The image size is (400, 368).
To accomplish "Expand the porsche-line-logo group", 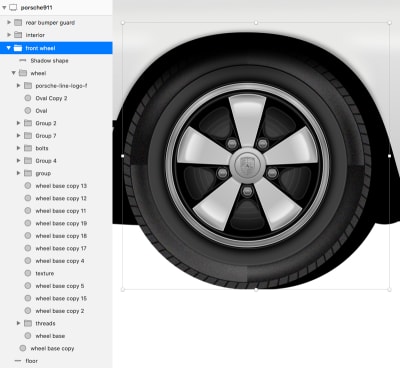I will point(18,85).
